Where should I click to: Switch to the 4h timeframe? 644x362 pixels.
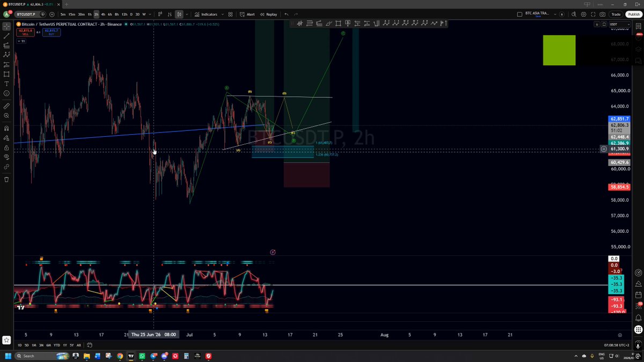pos(103,14)
